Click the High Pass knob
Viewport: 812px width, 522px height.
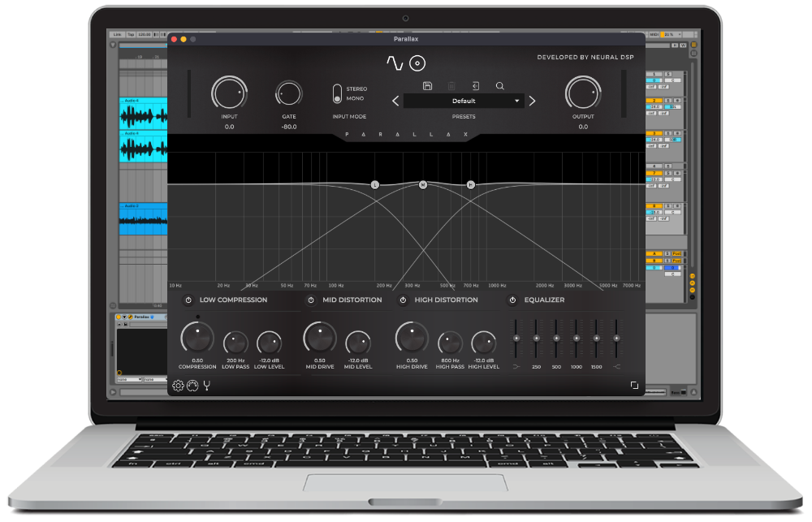(x=450, y=343)
